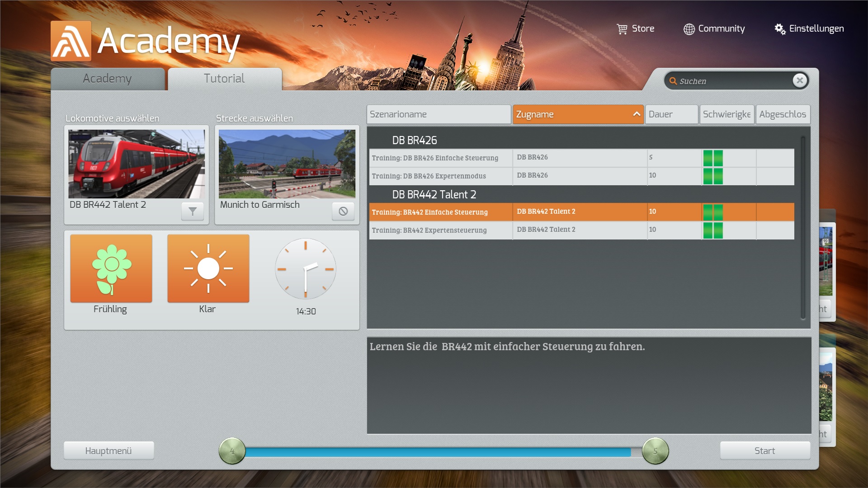Switch to the Academy tab
Viewport: 868px width, 488px height.
(x=108, y=79)
